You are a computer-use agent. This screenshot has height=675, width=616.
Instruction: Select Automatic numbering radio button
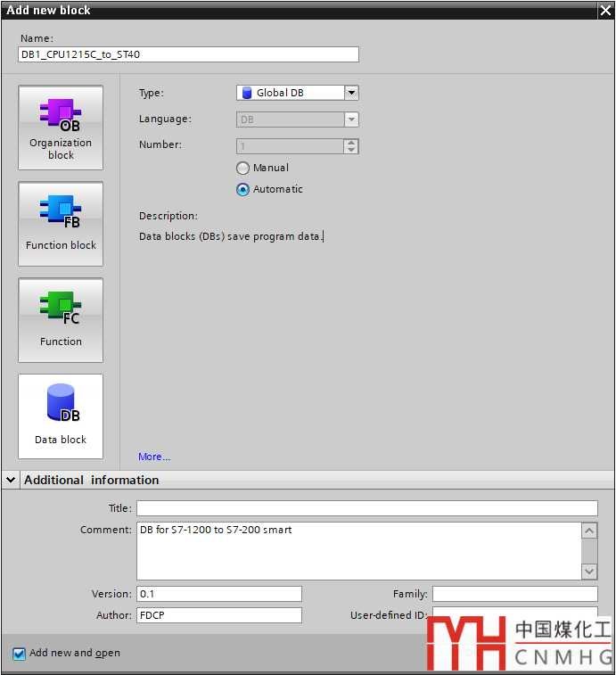(x=242, y=189)
